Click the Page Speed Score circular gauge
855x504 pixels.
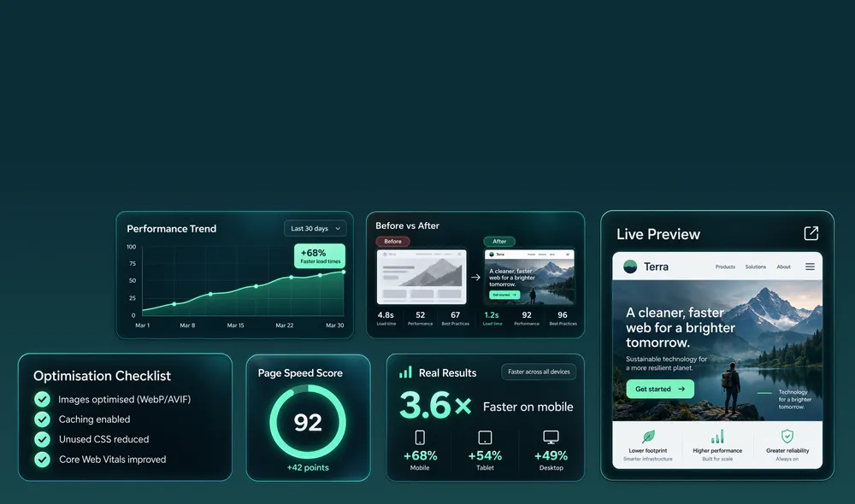(x=308, y=422)
